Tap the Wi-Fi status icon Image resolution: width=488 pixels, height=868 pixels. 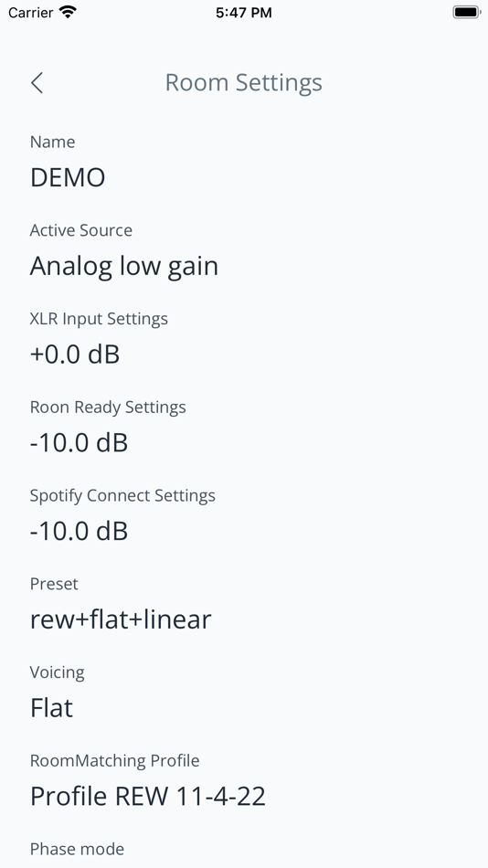[69, 12]
